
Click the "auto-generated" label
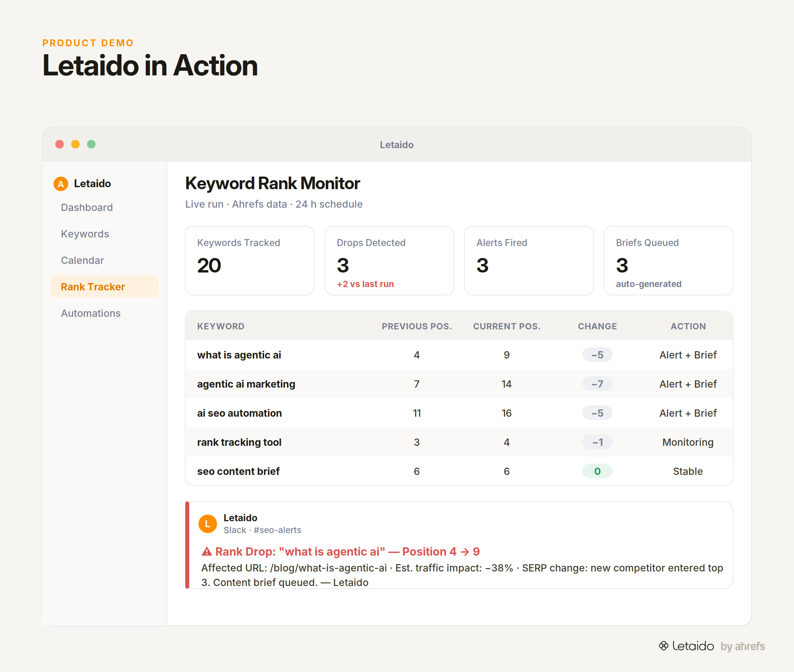pyautogui.click(x=649, y=284)
